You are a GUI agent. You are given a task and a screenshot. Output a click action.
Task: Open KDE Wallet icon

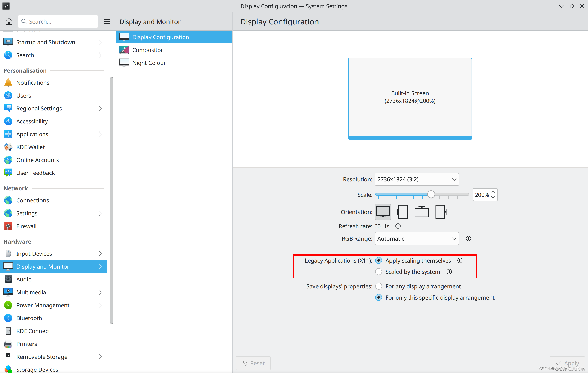pos(8,147)
